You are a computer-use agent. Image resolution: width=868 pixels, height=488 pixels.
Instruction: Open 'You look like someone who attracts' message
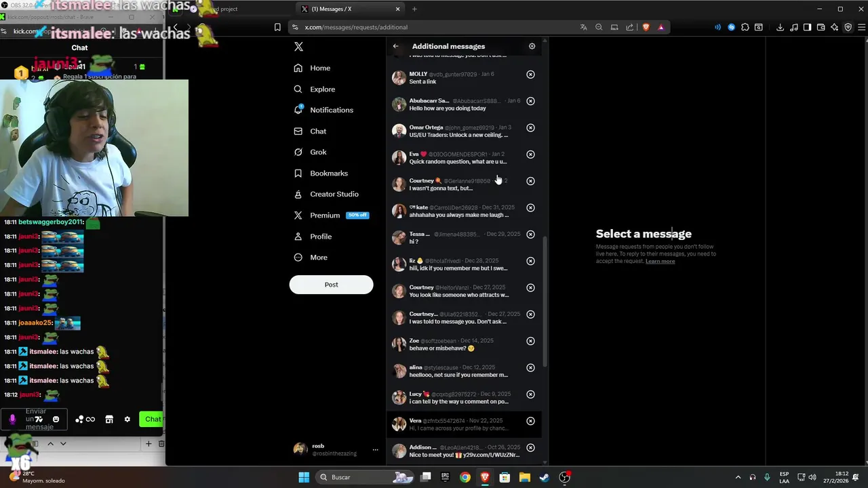tap(464, 291)
